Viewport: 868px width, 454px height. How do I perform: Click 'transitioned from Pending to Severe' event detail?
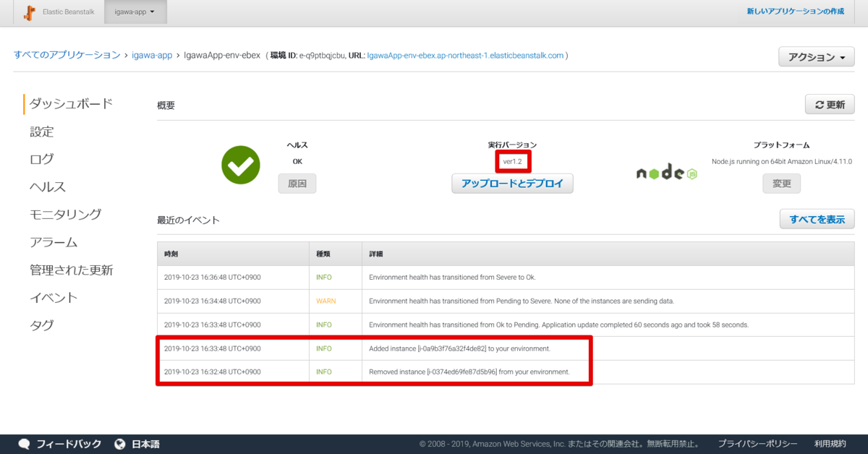pyautogui.click(x=522, y=301)
